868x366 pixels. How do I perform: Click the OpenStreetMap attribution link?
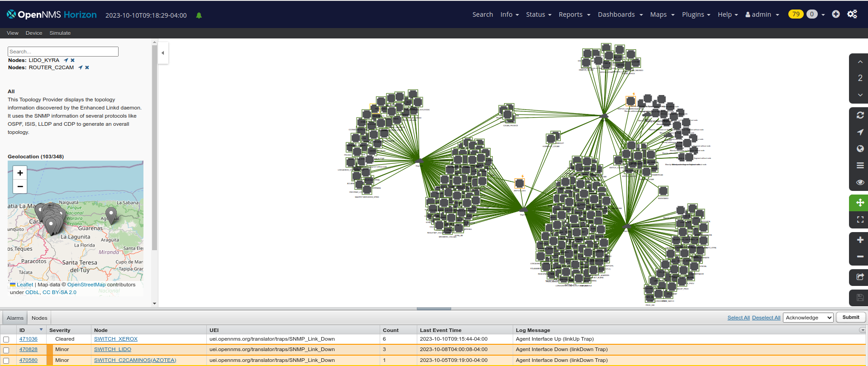(86, 285)
